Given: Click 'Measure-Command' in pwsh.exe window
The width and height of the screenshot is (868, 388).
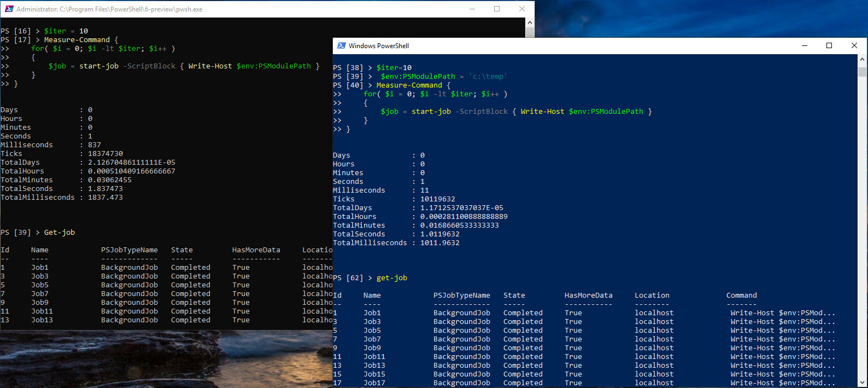Looking at the screenshot, I should coord(77,40).
